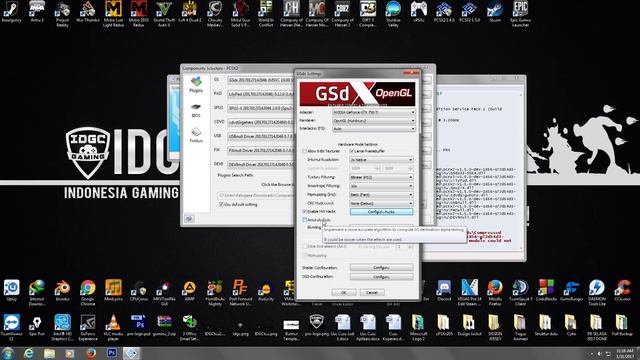Viewport: 640px width, 360px height.
Task: Click the console log window scrollbar
Action: [x=521, y=170]
